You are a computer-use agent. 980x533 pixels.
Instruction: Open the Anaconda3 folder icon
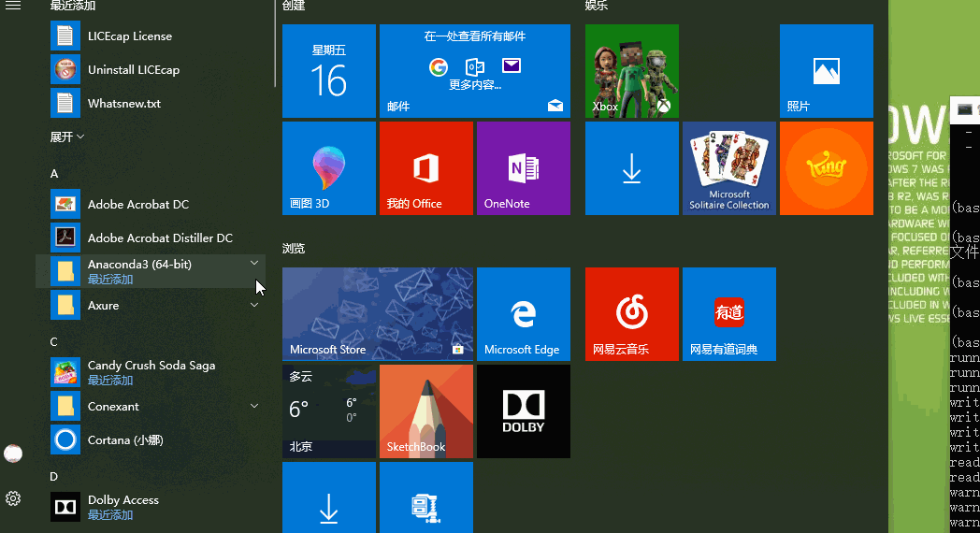coord(65,271)
